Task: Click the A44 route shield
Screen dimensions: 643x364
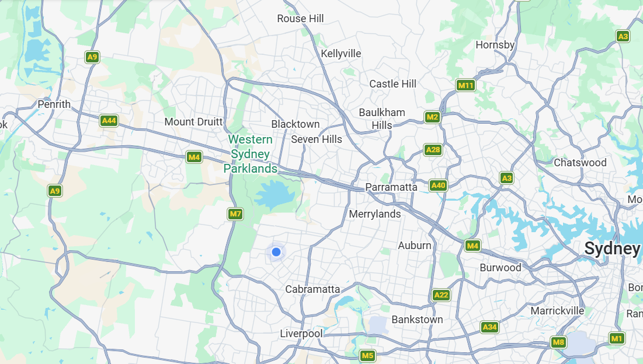Action: [x=109, y=121]
